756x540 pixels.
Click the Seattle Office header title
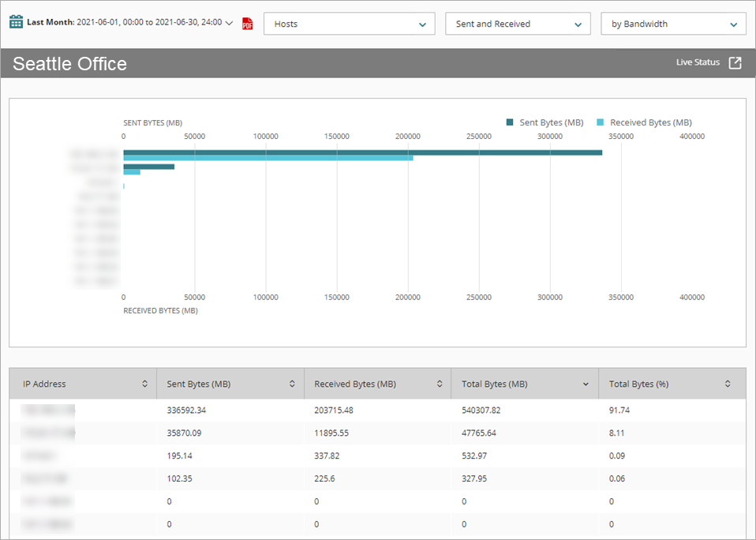tap(69, 63)
